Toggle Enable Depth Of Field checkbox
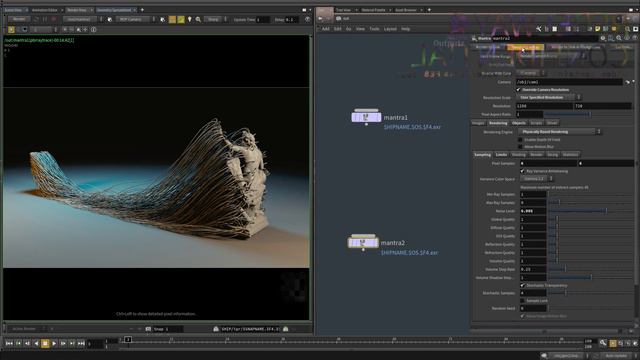The image size is (640, 360). pos(520,140)
